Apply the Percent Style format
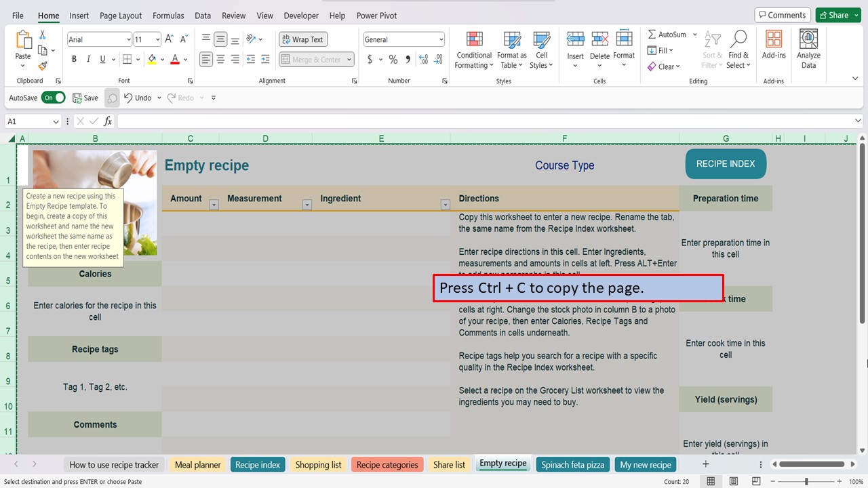Screen dimensions: 868x488 pos(393,60)
